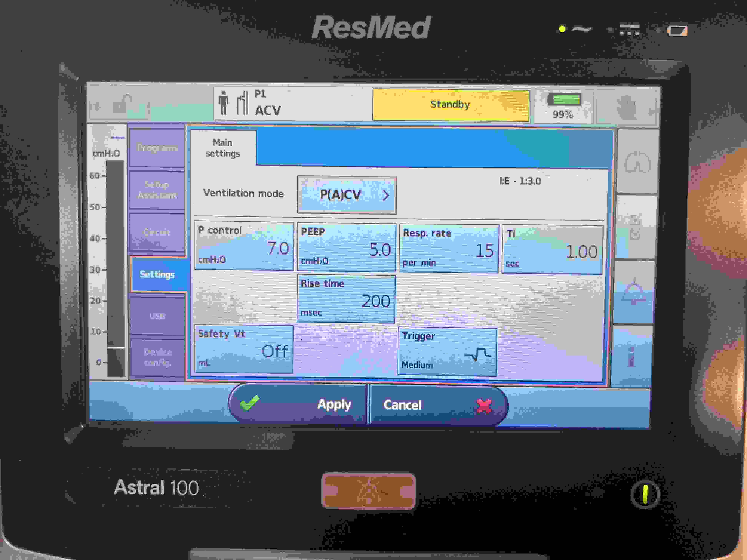Tap the adult patient type icon
This screenshot has width=747, height=560.
tap(223, 103)
